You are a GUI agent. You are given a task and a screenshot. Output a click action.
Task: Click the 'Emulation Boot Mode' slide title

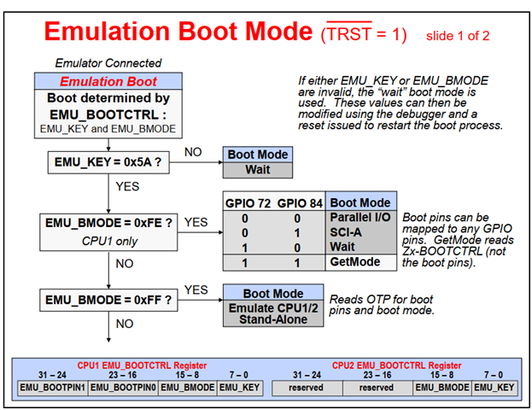178,32
